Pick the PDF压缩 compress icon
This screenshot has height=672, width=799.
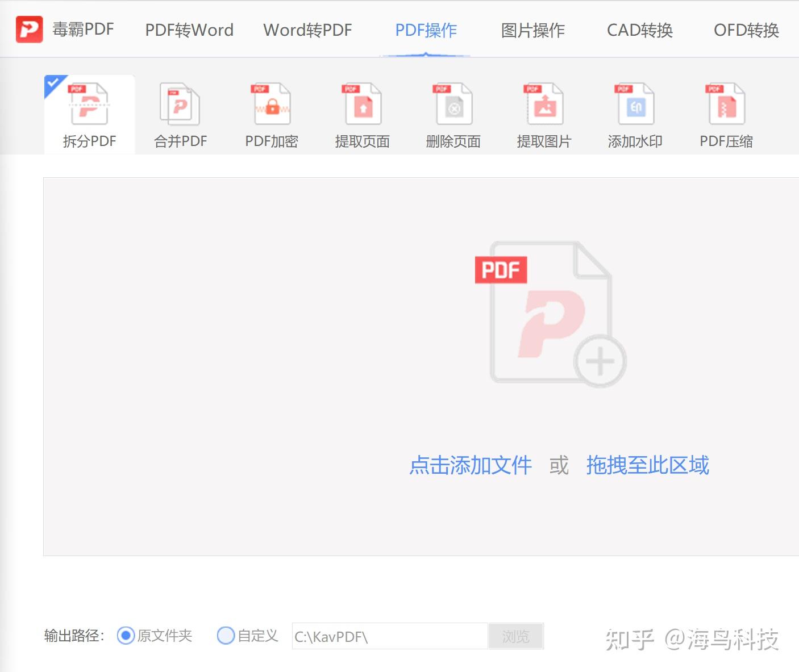pyautogui.click(x=726, y=104)
